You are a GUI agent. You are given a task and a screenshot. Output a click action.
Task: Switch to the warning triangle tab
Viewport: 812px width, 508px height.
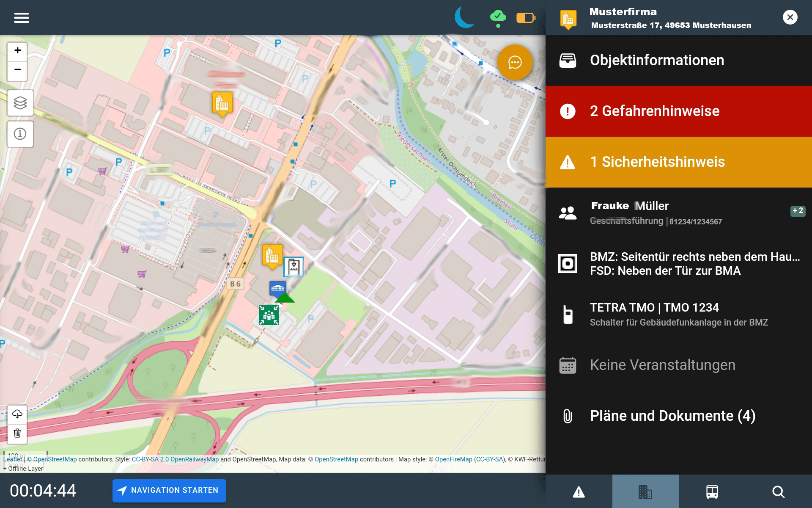(x=579, y=491)
